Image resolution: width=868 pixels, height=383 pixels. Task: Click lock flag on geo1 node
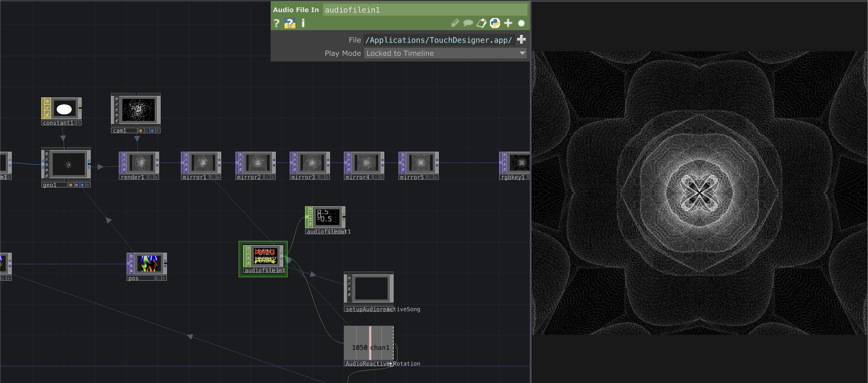pos(47,175)
